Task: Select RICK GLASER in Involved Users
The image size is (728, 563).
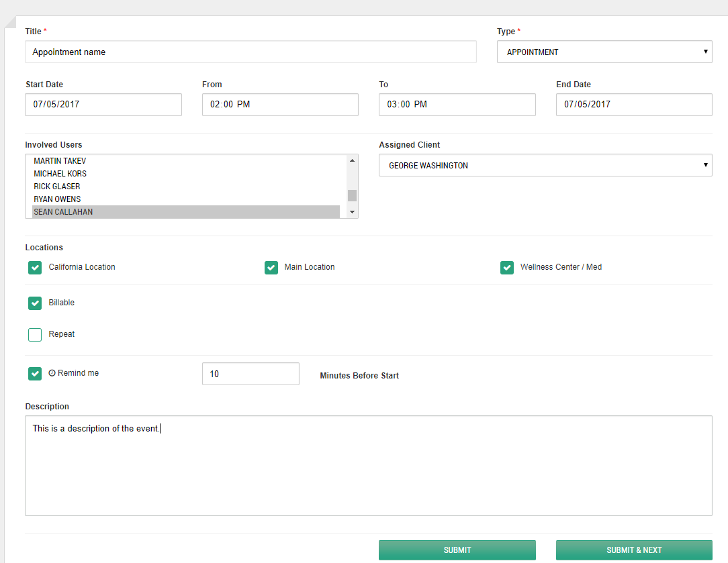Action: click(186, 187)
